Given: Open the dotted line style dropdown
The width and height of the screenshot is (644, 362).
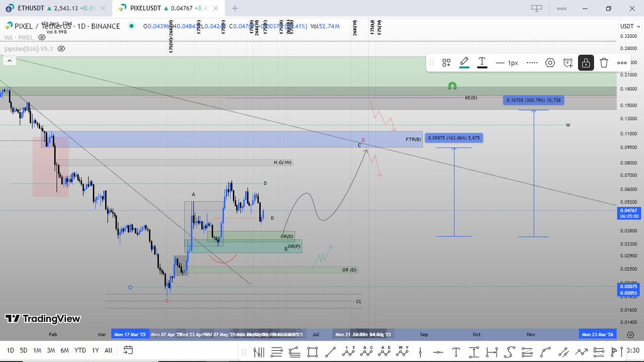Looking at the screenshot, I should pyautogui.click(x=532, y=63).
